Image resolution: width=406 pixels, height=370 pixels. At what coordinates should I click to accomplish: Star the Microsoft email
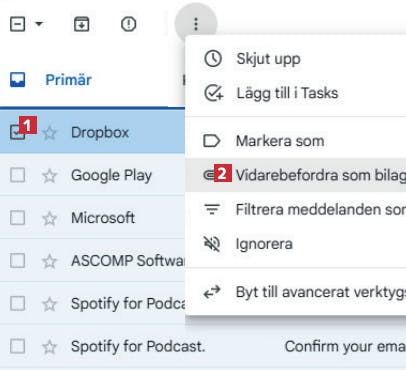50,218
